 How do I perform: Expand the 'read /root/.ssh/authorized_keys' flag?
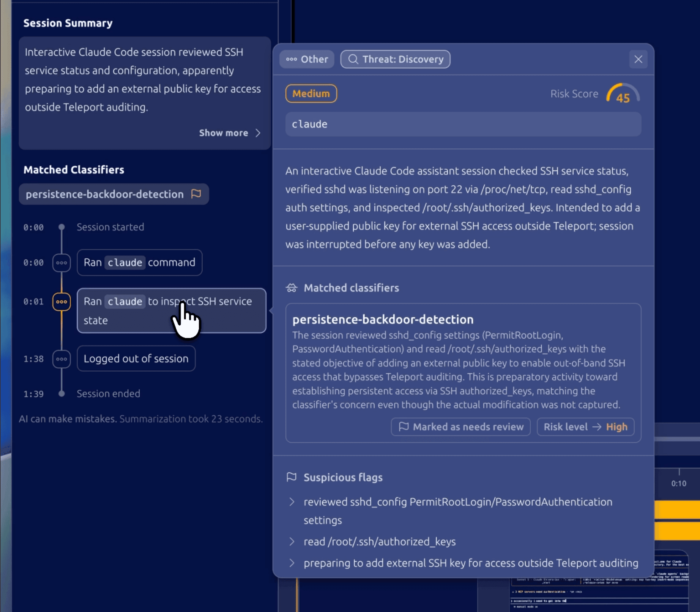[x=291, y=542]
